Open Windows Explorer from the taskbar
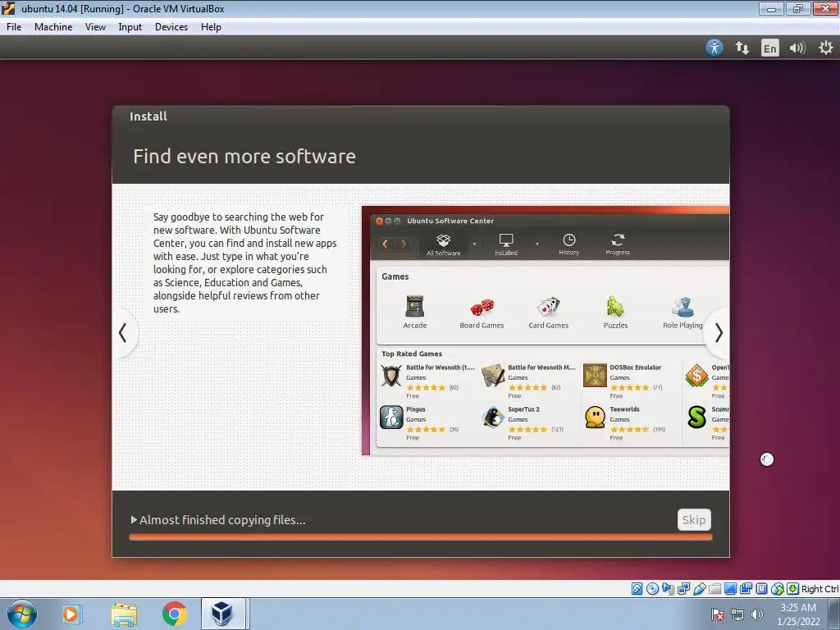Viewport: 840px width, 630px height. pos(125,614)
